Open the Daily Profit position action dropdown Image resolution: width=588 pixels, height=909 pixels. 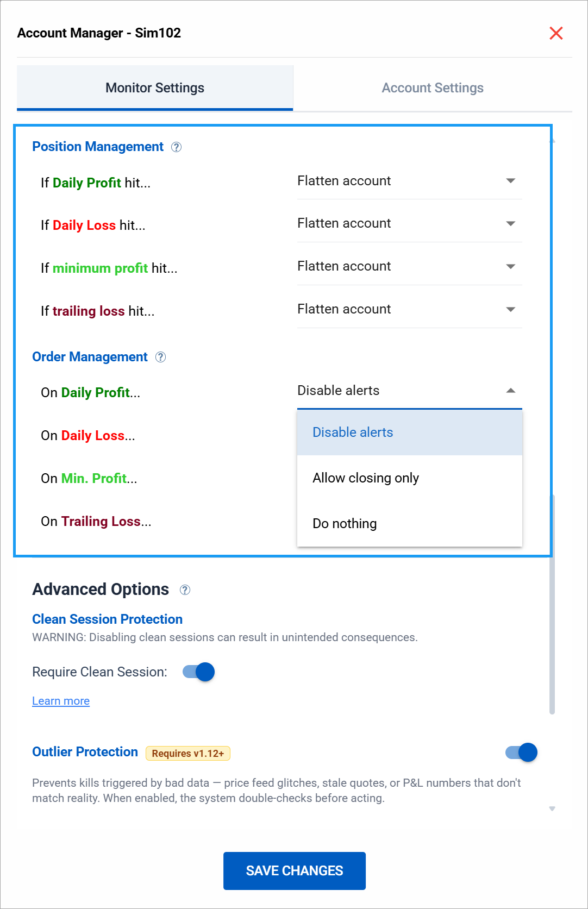point(409,181)
